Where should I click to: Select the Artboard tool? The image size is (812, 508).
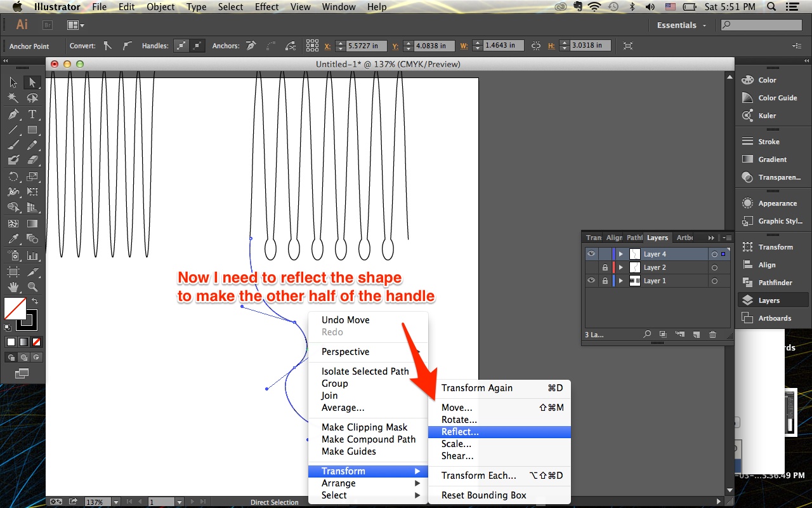pos(13,271)
